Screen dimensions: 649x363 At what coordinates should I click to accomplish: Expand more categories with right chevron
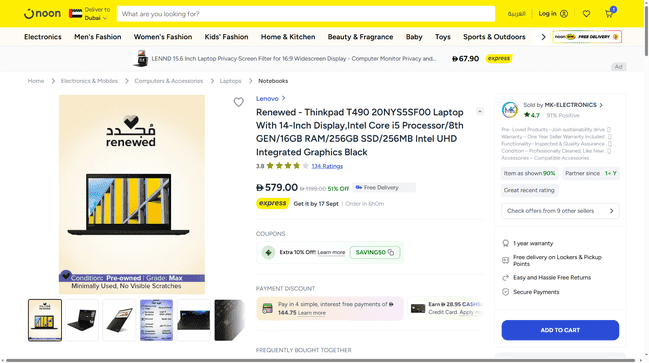(x=543, y=37)
